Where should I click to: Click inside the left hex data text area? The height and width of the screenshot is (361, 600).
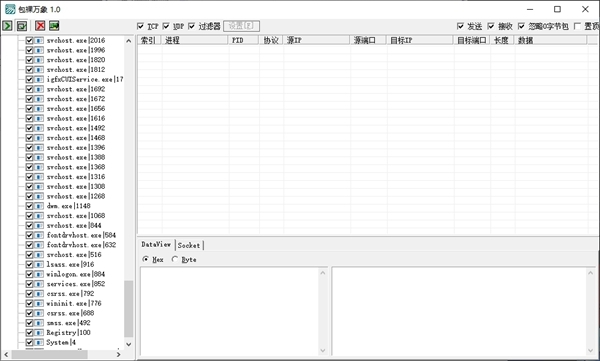[x=230, y=312]
